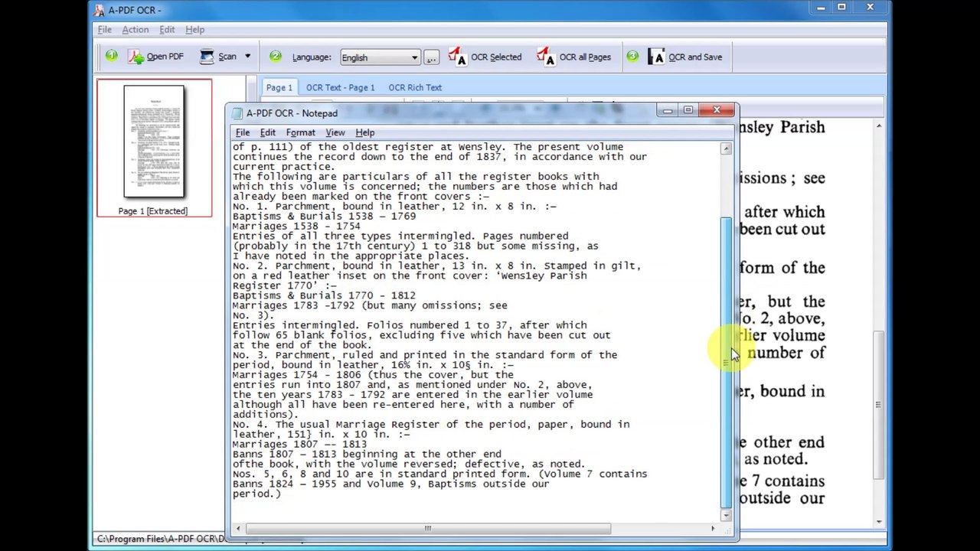Click Notepad's vertical scrollbar thumb
The height and width of the screenshot is (551, 980).
tap(726, 362)
